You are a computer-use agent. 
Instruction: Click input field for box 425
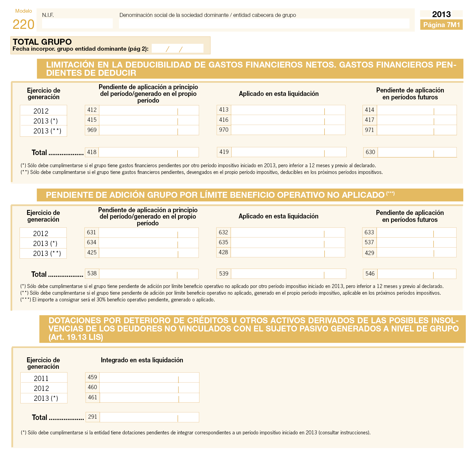[x=149, y=253]
